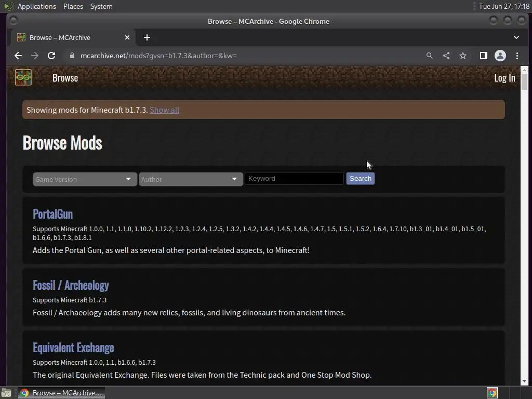
Task: Open the Fossil / Archeology mod page
Action: tap(71, 285)
